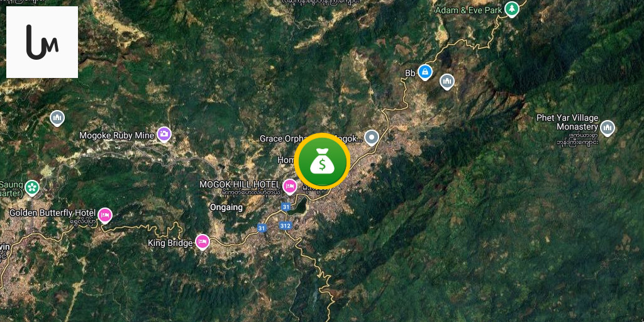The width and height of the screenshot is (644, 322).
Task: Select the Mogoke Ruby Mine camera pin
Action: (164, 134)
